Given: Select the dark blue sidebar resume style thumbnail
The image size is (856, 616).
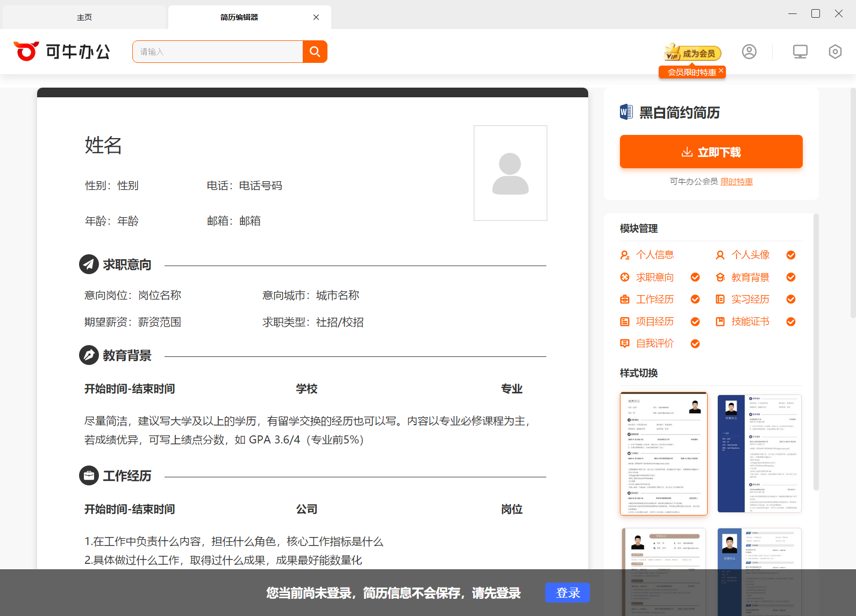Looking at the screenshot, I should click(x=759, y=453).
